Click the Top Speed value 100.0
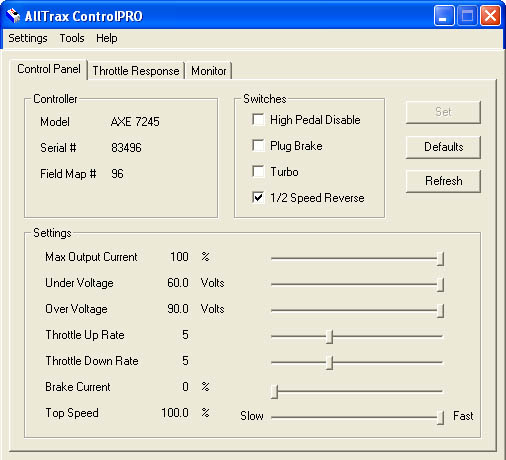506x460 pixels. (175, 413)
